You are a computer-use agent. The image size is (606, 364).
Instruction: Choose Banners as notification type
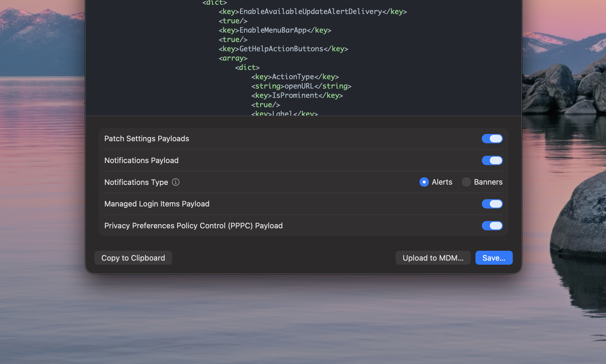pos(466,182)
